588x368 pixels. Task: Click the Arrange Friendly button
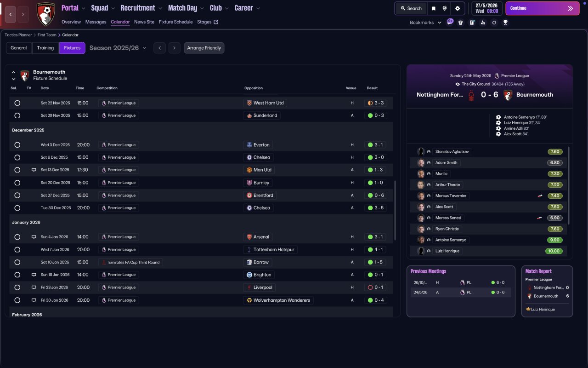pos(204,48)
